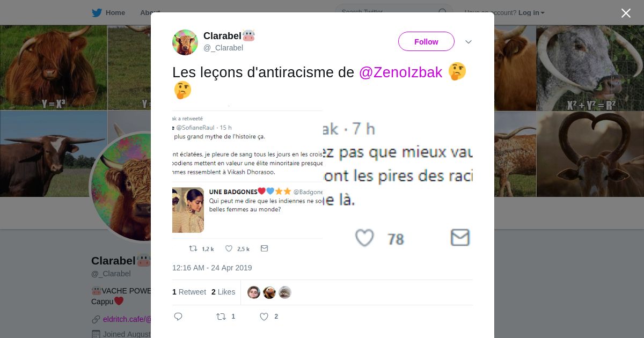Open the second liker's avatar

pyautogui.click(x=269, y=292)
